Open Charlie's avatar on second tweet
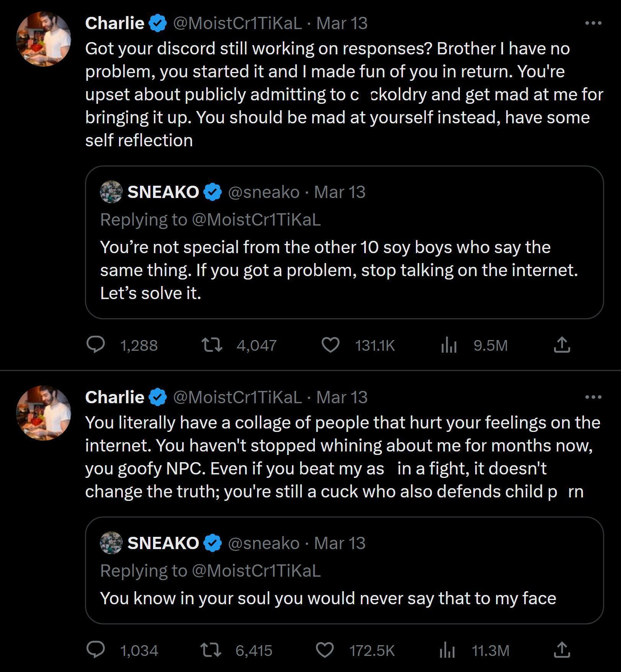This screenshot has height=672, width=621. point(44,413)
